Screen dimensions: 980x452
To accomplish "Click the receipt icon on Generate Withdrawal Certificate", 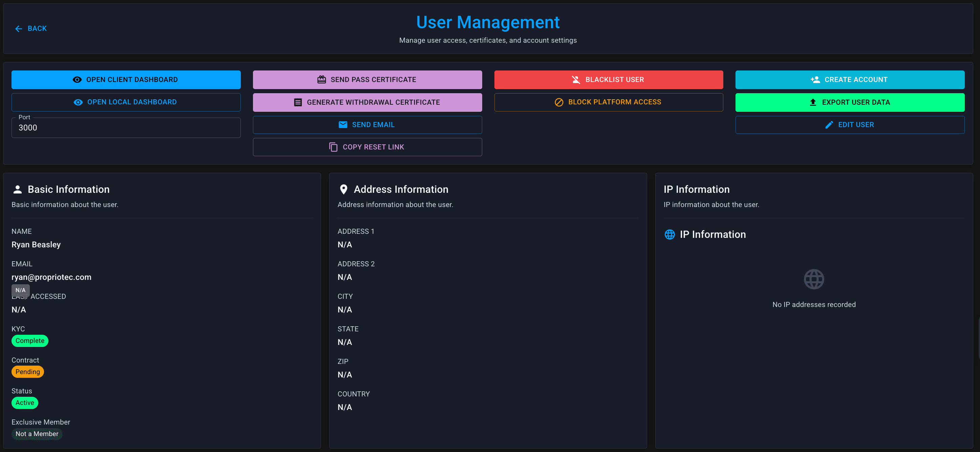I will pyautogui.click(x=298, y=102).
